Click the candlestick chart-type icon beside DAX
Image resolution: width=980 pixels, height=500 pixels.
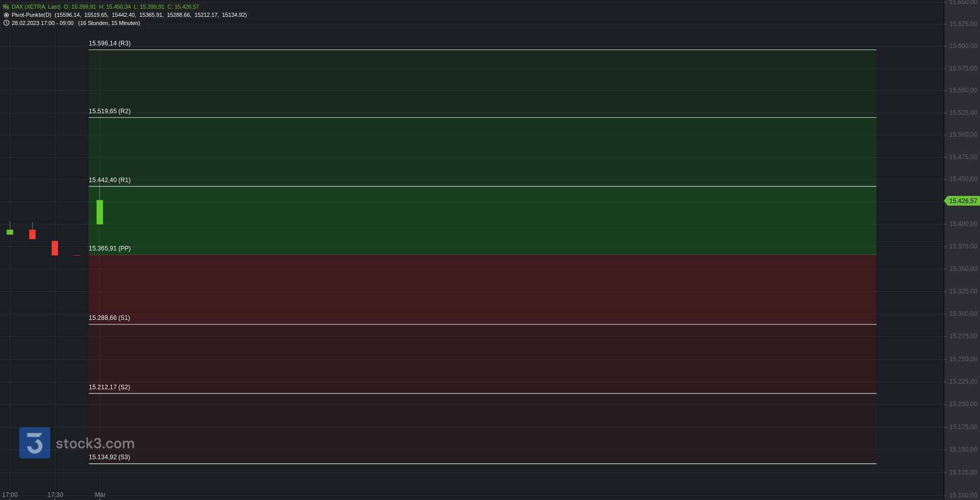pos(6,7)
